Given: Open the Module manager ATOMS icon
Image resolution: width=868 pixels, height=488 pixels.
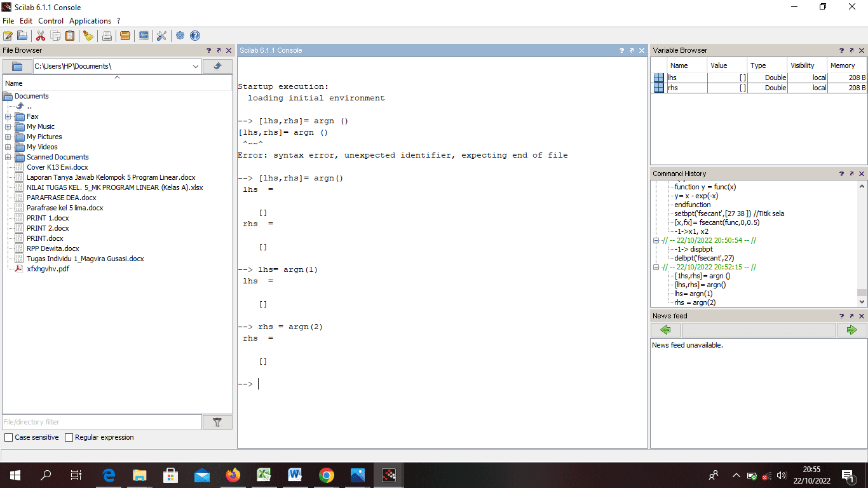Looking at the screenshot, I should [x=125, y=36].
